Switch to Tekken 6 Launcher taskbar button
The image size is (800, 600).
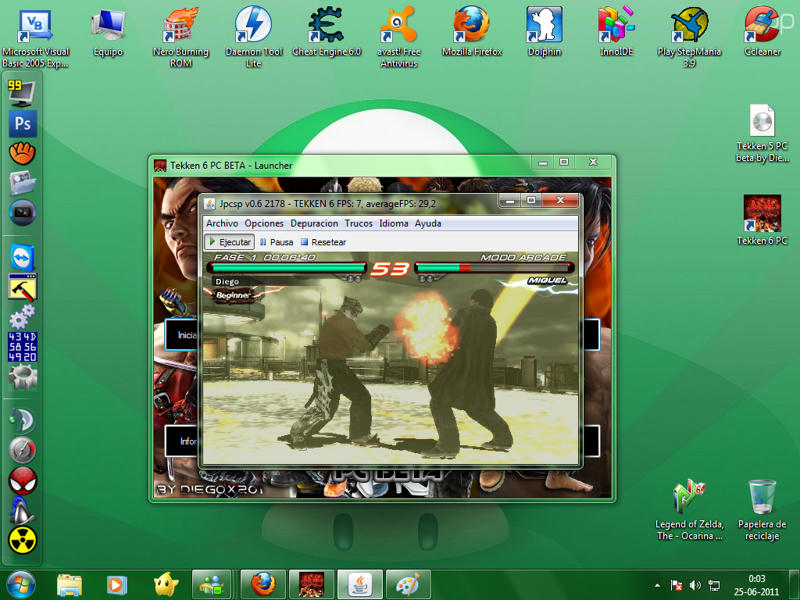click(x=311, y=585)
